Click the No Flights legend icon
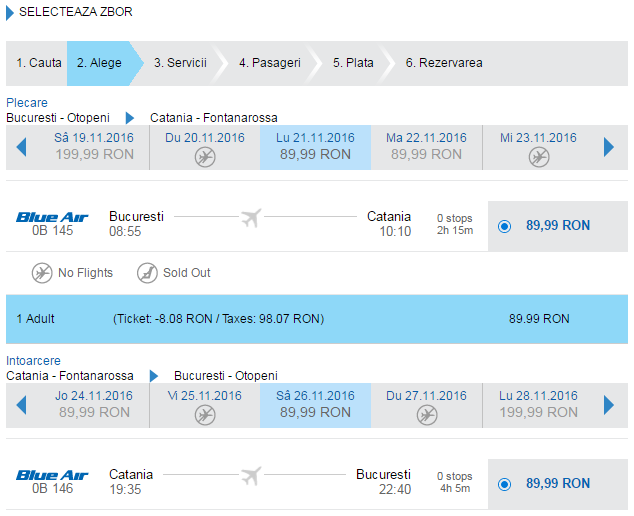 [42, 273]
